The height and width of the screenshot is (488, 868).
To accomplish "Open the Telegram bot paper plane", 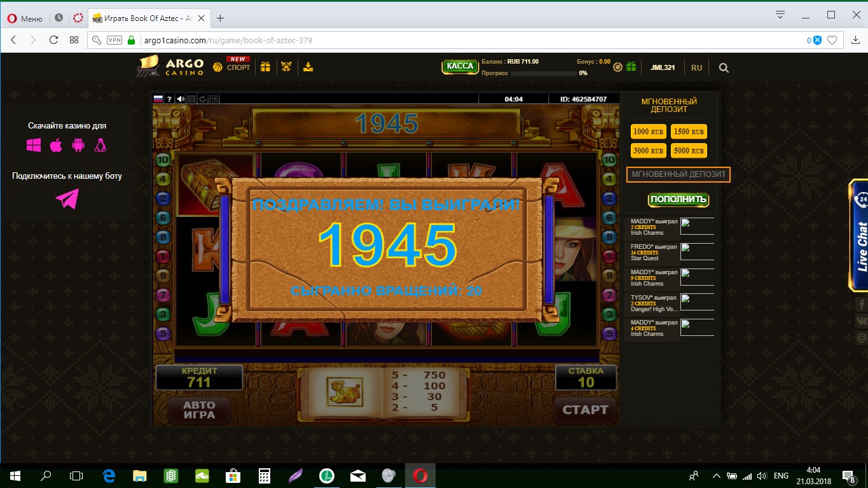I will 67,199.
